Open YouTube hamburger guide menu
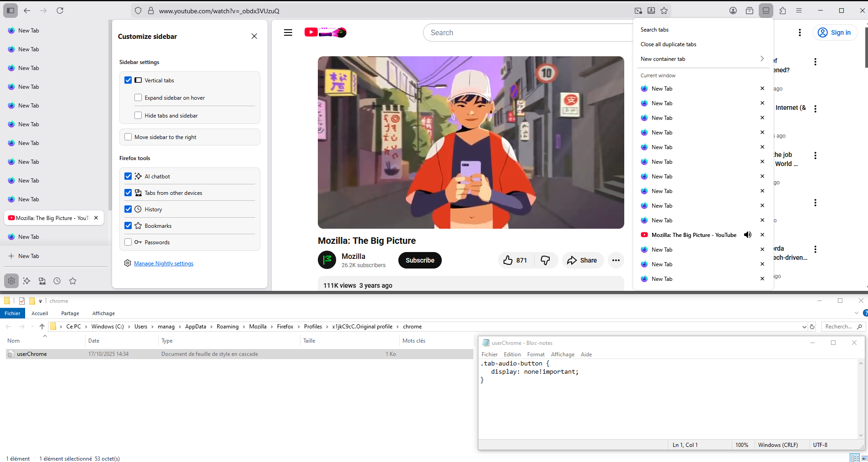868x462 pixels. [x=288, y=32]
